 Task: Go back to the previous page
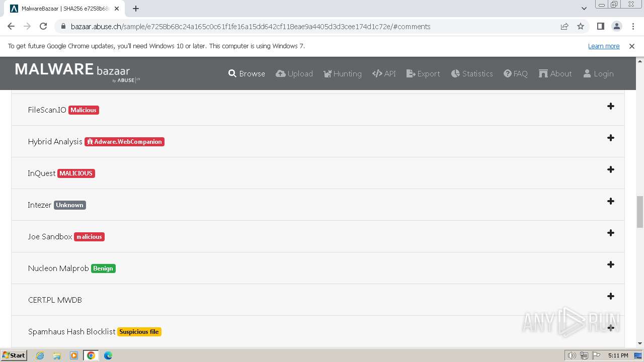point(11,27)
